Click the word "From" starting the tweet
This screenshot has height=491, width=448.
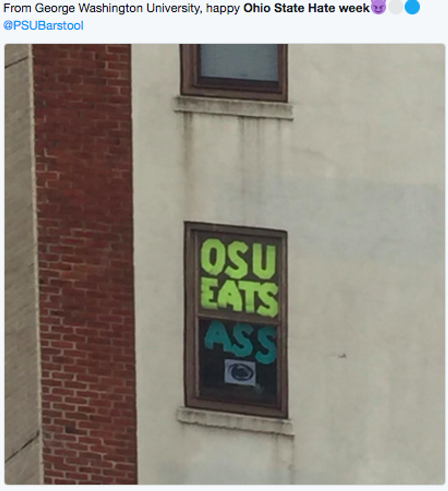click(x=17, y=8)
